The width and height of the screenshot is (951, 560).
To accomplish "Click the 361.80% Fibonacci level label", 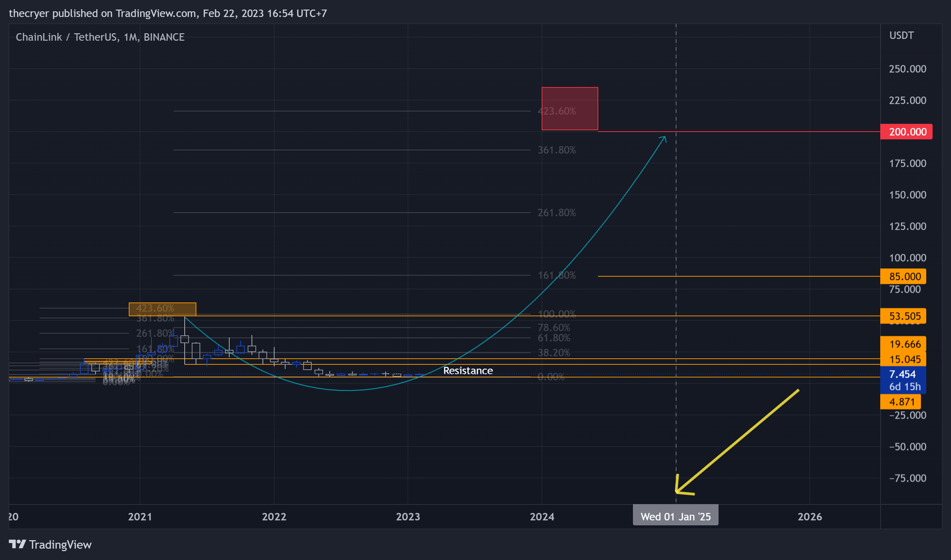I will 557,150.
